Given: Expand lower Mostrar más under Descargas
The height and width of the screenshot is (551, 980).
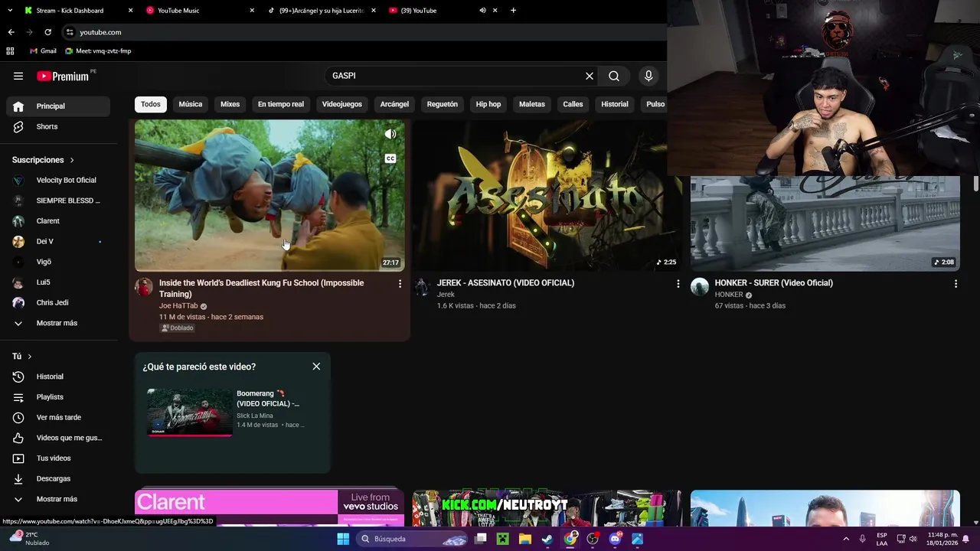Looking at the screenshot, I should 58,499.
